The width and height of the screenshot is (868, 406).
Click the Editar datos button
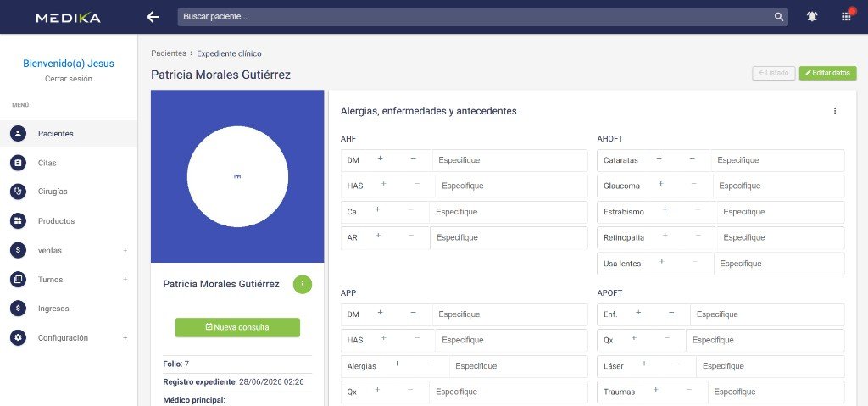(x=827, y=73)
